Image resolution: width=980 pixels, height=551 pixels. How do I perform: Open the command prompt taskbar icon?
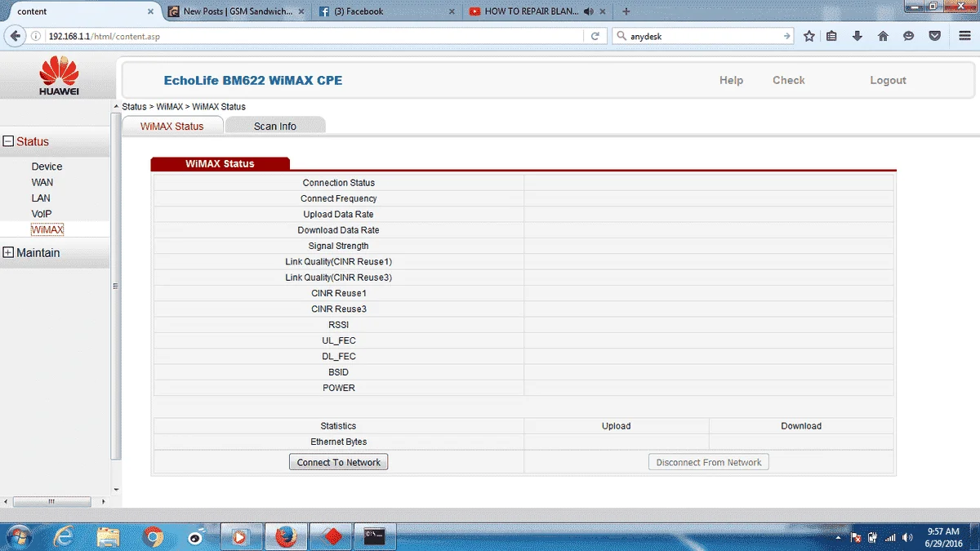click(x=375, y=536)
